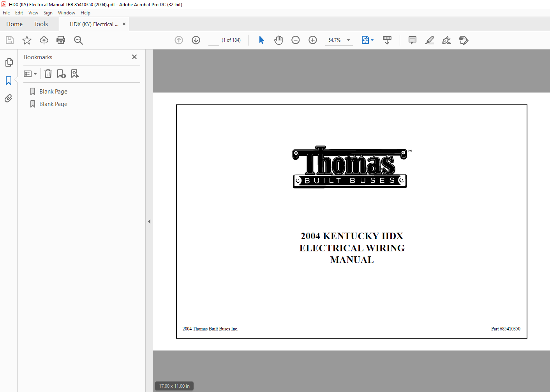Select the second Blank Page bookmark
This screenshot has height=392, width=550.
coord(53,104)
